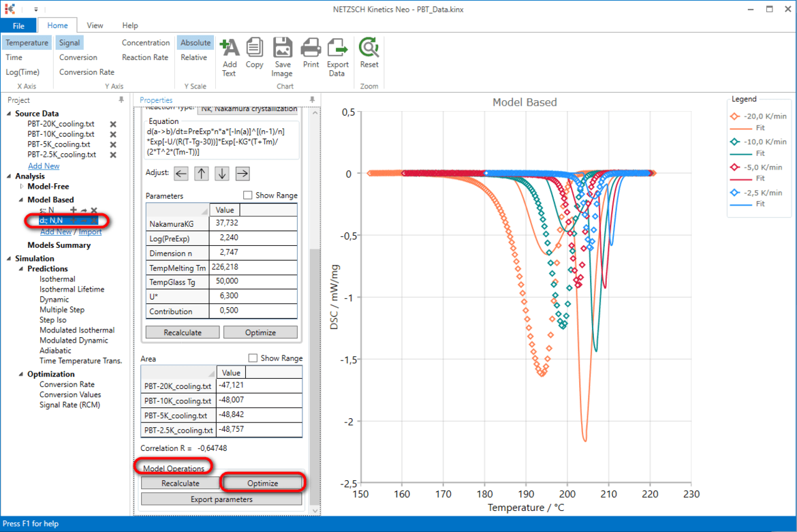Click the Add Text chart tool
797x532 pixels.
point(230,57)
